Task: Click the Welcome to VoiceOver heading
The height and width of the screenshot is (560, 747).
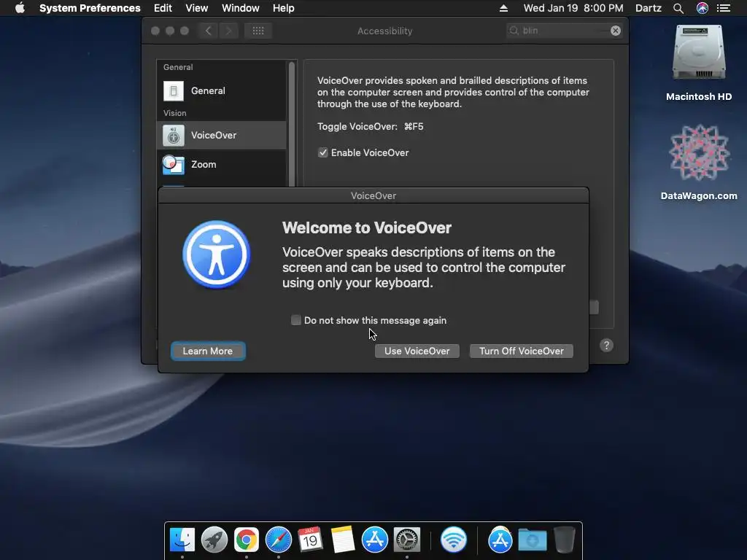Action: click(x=367, y=227)
